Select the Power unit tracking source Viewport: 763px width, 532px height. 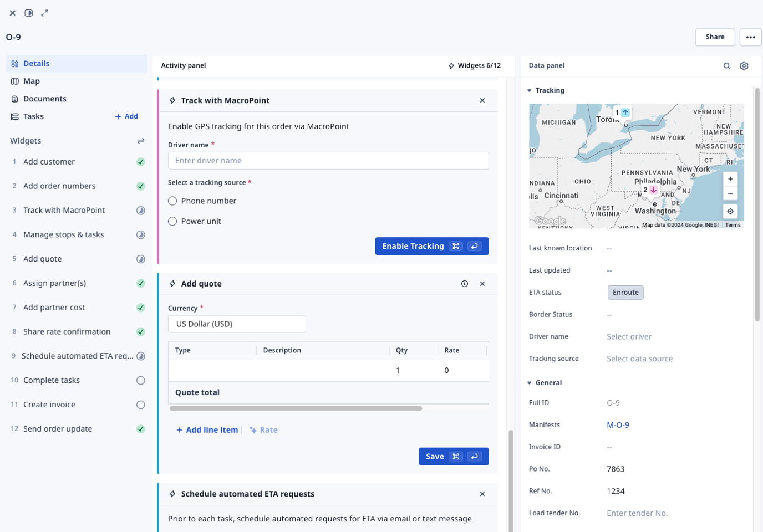172,221
